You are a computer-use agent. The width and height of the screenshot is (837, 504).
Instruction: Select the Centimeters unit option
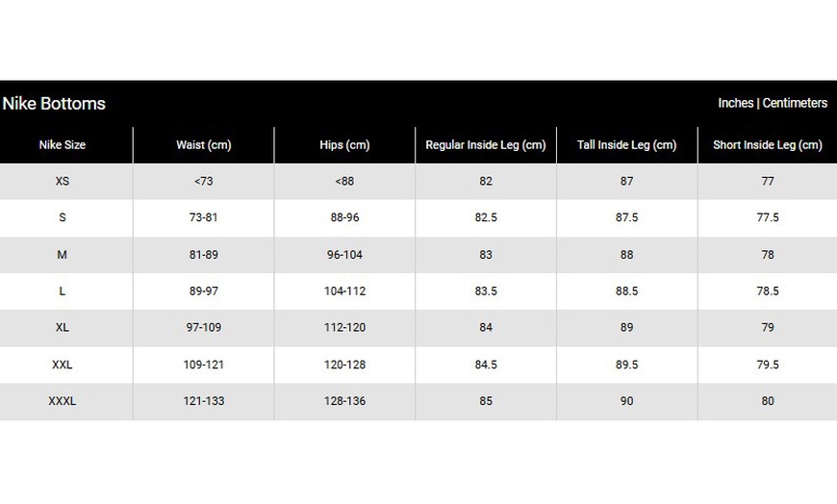click(795, 103)
